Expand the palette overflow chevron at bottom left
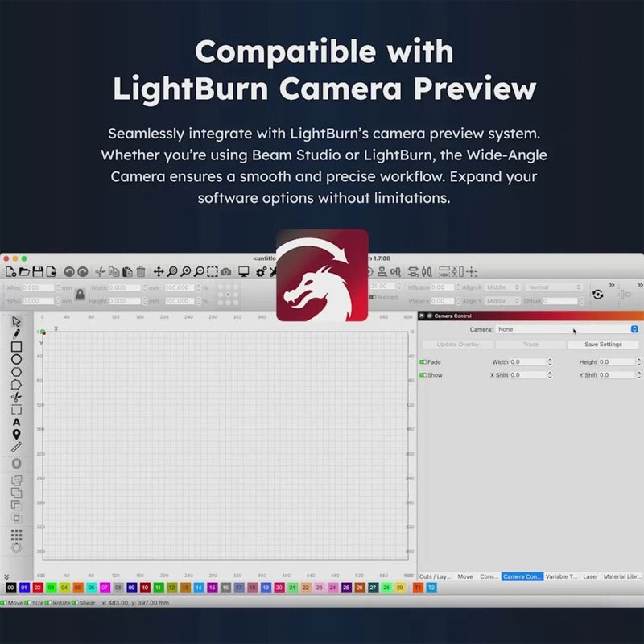 (6, 577)
